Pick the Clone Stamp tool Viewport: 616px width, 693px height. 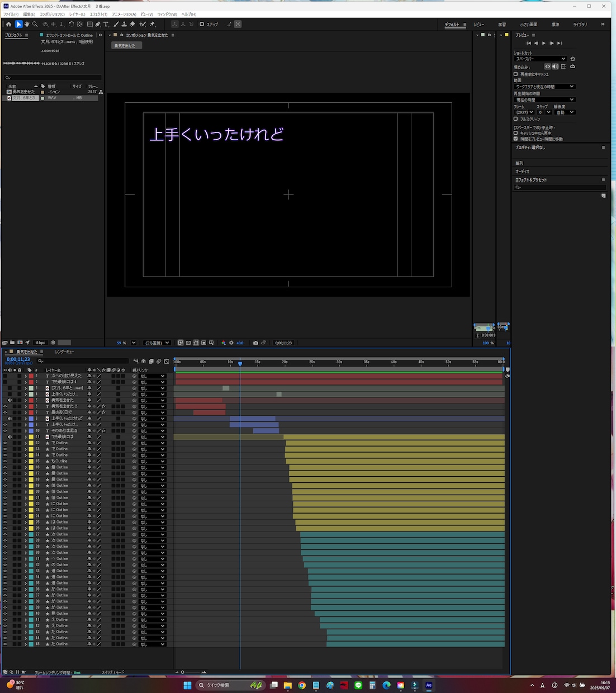(x=124, y=25)
